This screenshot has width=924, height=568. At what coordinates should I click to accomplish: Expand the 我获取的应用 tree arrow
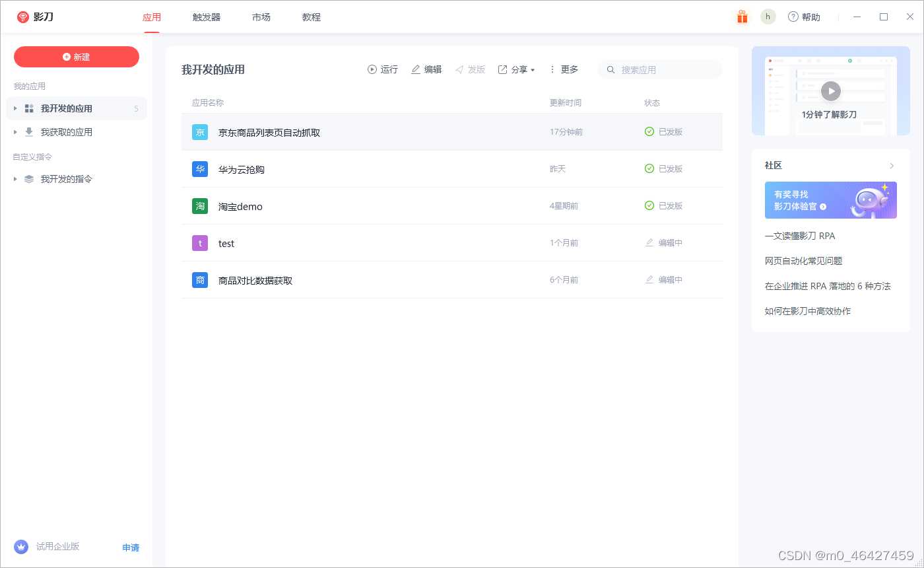click(x=15, y=132)
